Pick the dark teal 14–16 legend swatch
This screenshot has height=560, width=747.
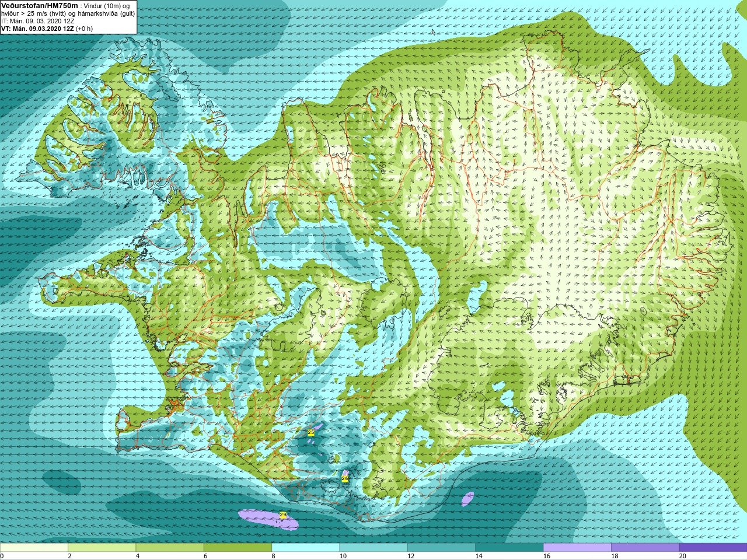pyautogui.click(x=509, y=548)
